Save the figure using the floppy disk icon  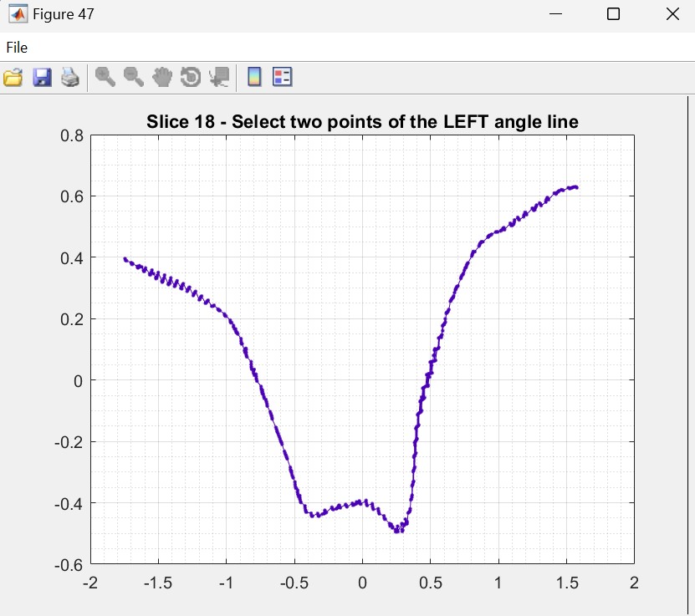click(42, 78)
